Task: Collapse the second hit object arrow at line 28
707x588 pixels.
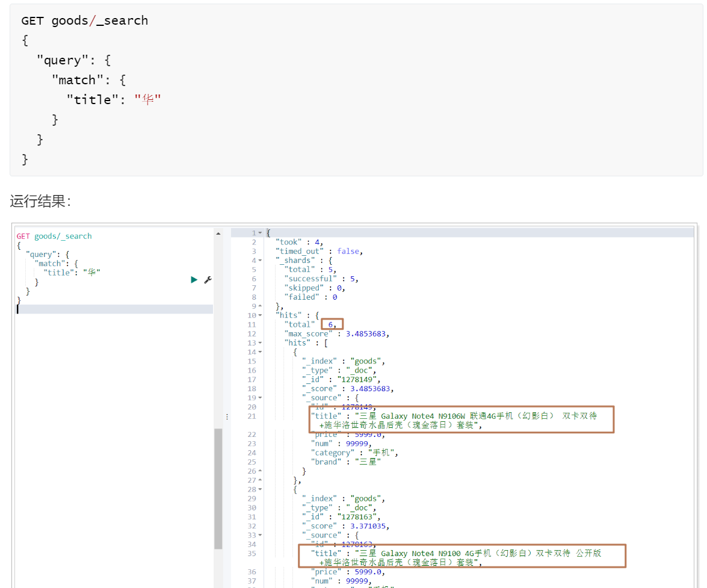Action: pos(260,490)
